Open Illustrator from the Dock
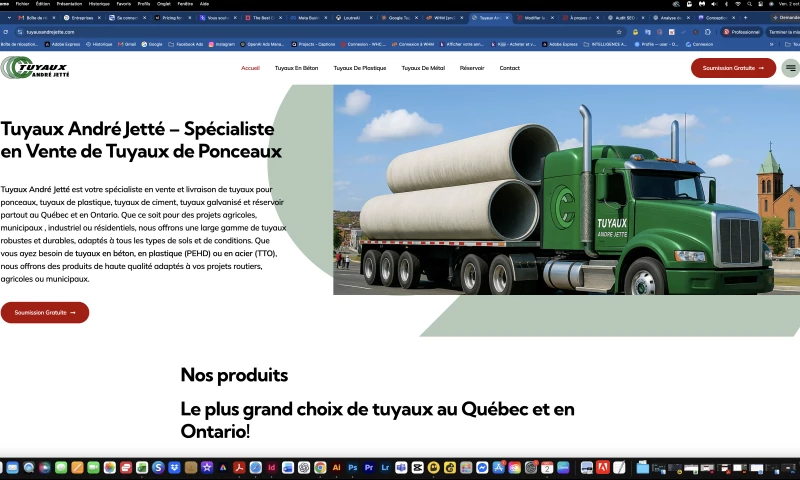The width and height of the screenshot is (800, 480). pos(336,467)
